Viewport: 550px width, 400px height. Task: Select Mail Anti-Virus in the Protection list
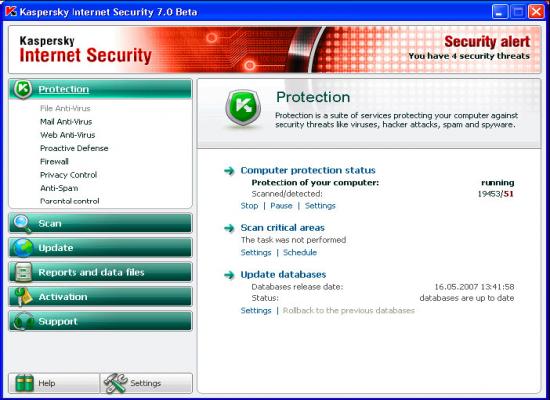tap(66, 122)
